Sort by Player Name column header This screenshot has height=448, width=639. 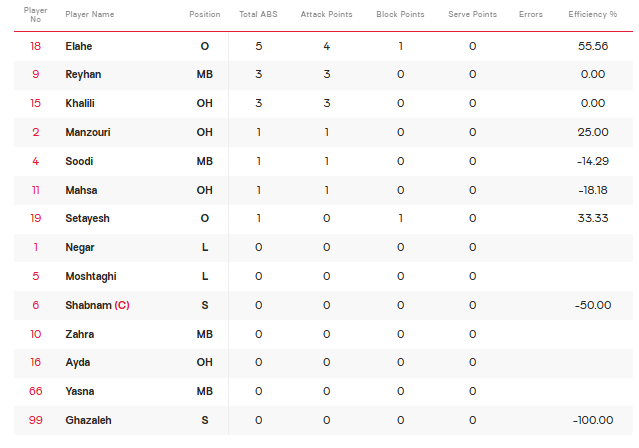[90, 14]
